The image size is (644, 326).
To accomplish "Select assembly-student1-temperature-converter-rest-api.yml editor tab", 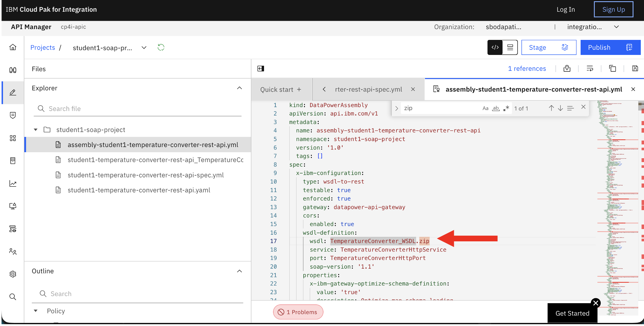I will (x=534, y=89).
